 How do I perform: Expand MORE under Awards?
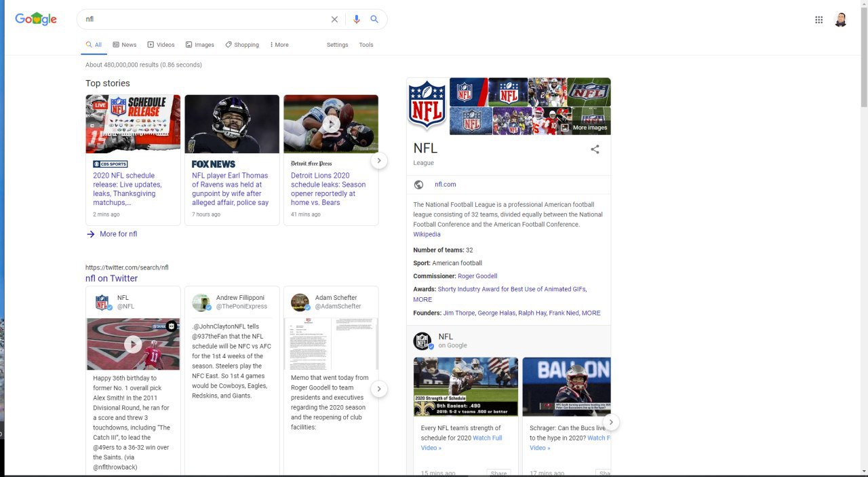[422, 299]
